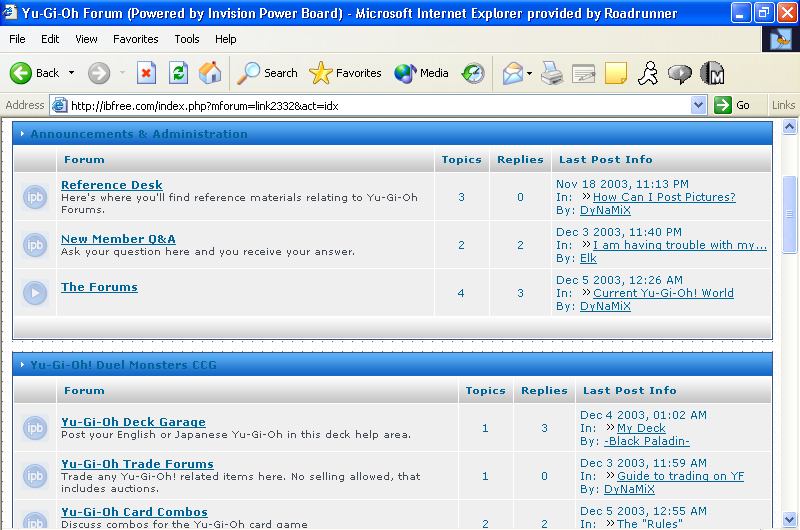This screenshot has height=530, width=800.
Task: Click the Yu-Gi-Oh Trade Forums ipb icon
Action: coord(35,476)
